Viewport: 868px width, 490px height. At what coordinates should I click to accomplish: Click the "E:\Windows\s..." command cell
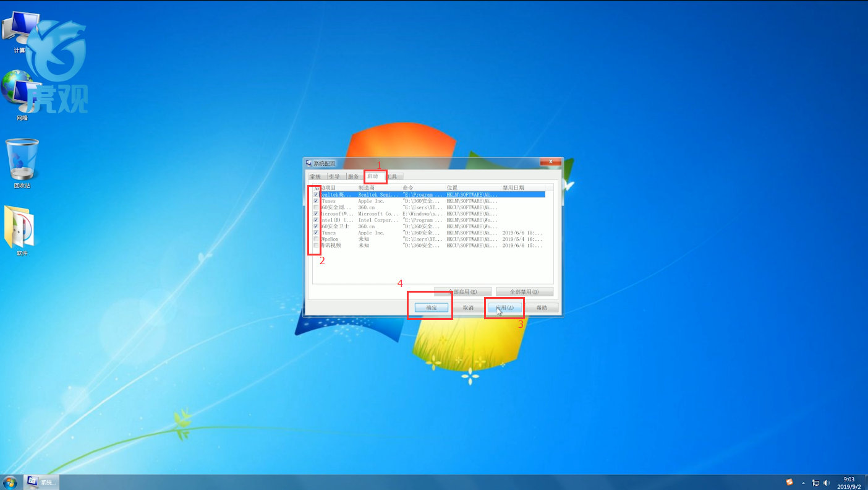point(422,213)
